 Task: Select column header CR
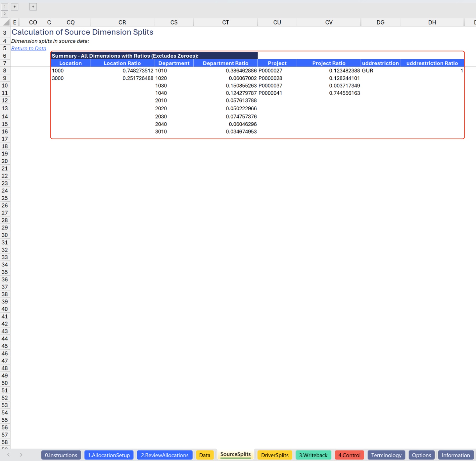122,22
